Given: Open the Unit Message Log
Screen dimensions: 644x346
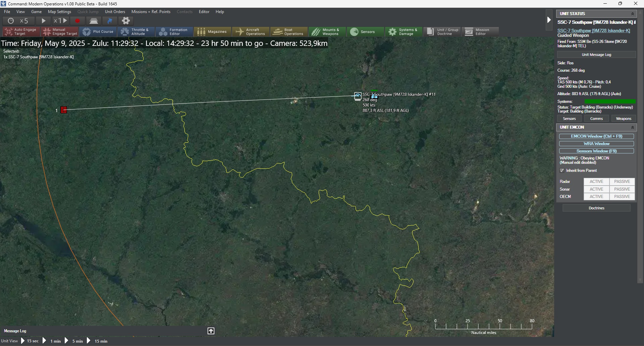Looking at the screenshot, I should [x=596, y=55].
